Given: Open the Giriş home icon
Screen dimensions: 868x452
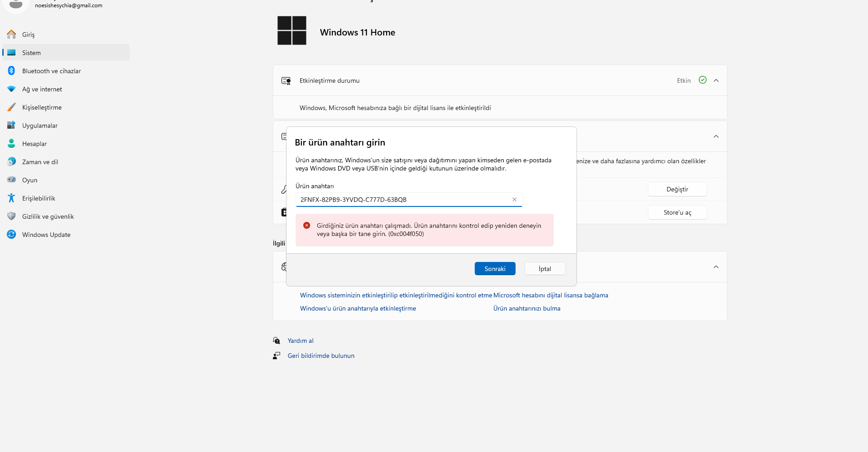Looking at the screenshot, I should (11, 35).
